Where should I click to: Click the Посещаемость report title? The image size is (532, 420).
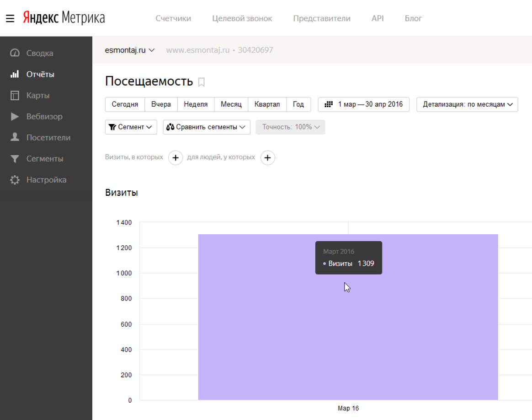coord(149,81)
